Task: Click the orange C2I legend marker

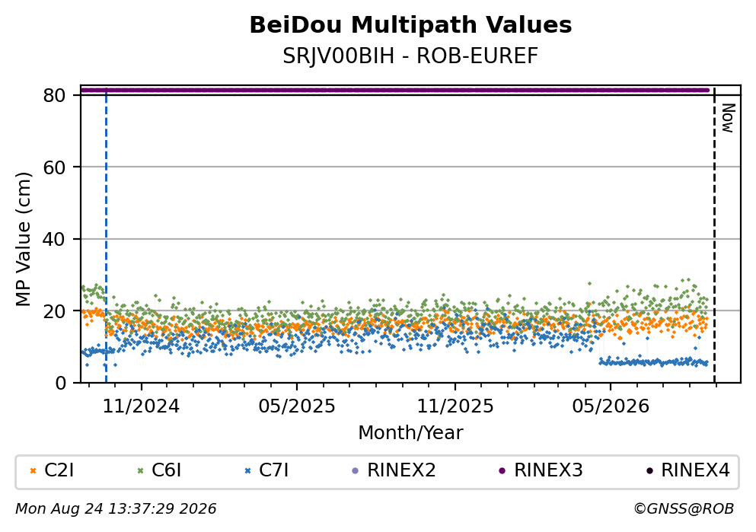Action: click(x=33, y=471)
